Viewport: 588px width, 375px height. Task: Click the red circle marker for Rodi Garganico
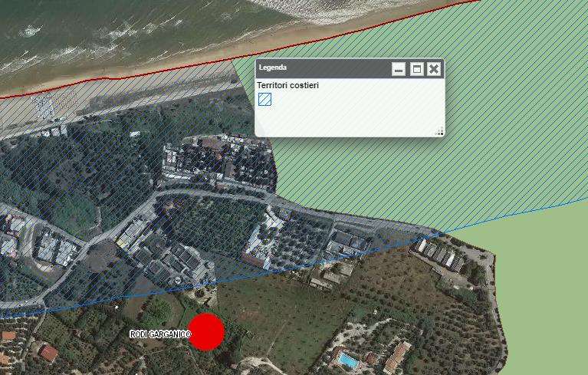click(x=206, y=332)
